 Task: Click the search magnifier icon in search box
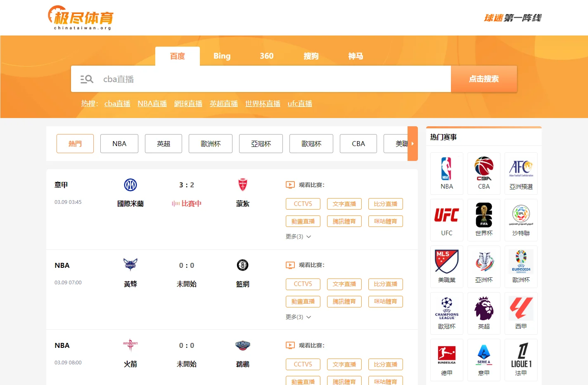tap(87, 79)
